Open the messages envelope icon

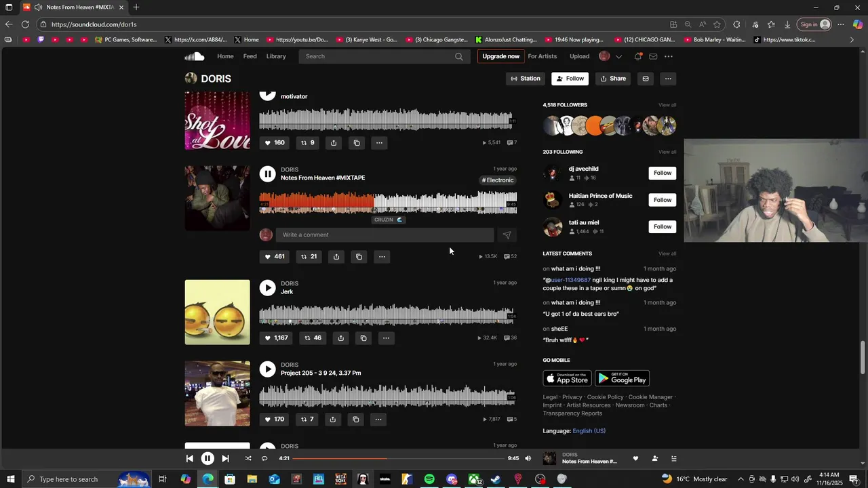653,56
